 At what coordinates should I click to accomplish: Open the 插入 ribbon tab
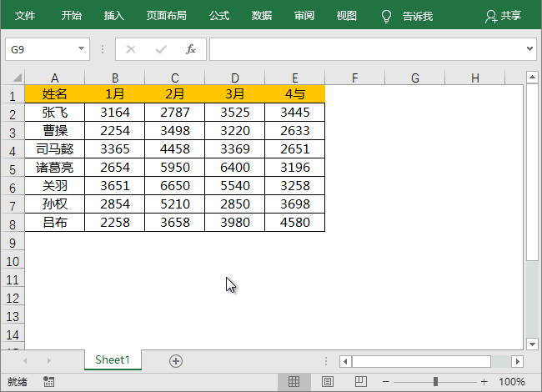[x=113, y=16]
